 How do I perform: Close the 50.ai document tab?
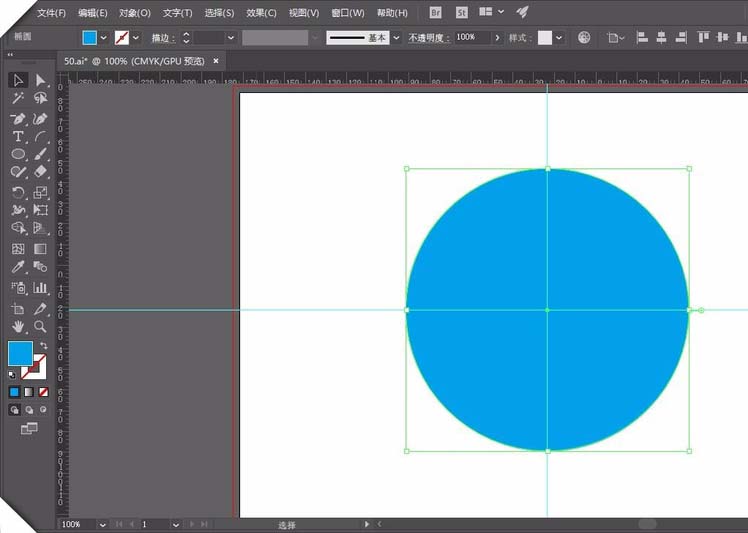(x=216, y=61)
